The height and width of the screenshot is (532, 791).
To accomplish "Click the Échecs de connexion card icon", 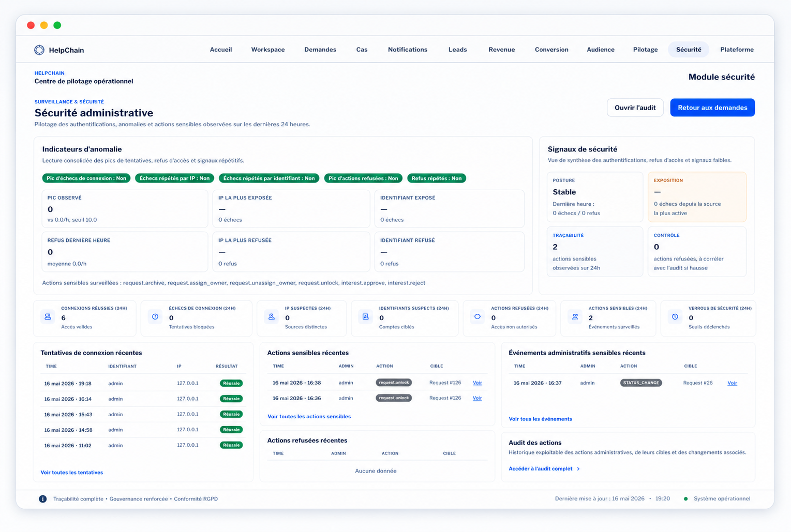I will 155,316.
